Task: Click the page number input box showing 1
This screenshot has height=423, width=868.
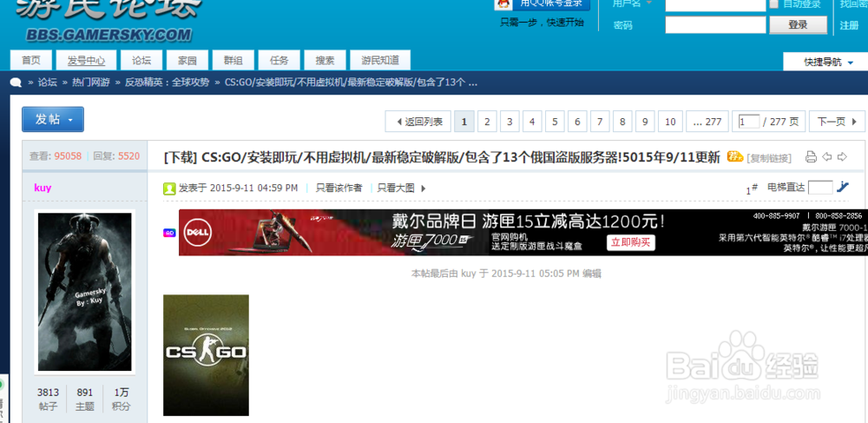Action: 749,122
